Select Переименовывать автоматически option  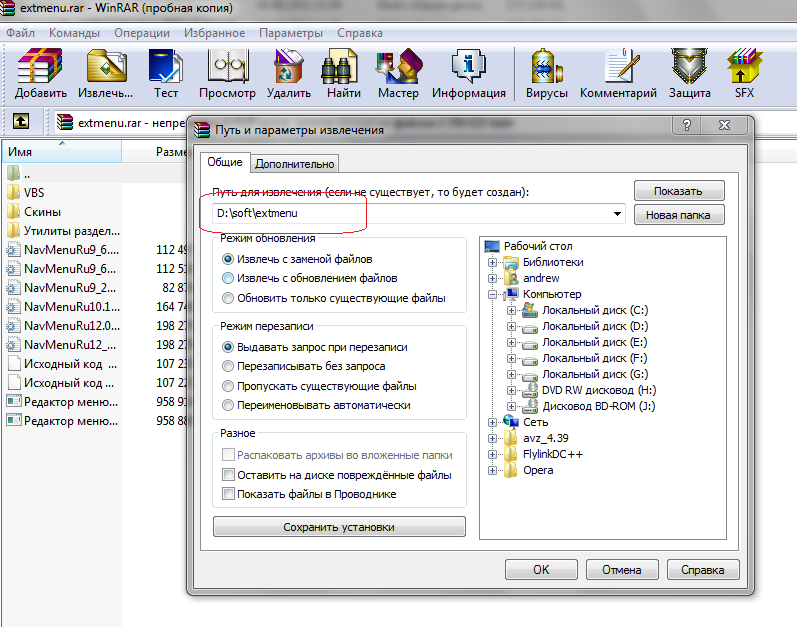[x=316, y=405]
